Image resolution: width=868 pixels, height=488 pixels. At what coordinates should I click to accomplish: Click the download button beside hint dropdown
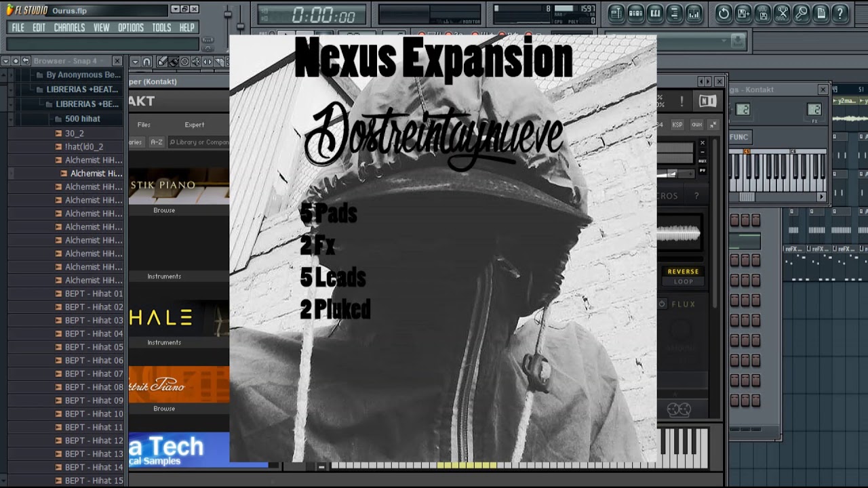point(738,41)
